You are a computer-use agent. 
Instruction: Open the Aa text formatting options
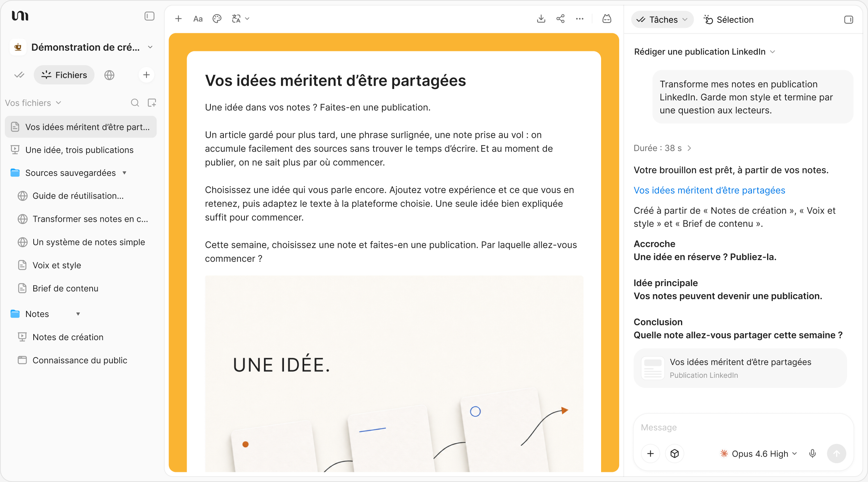[x=198, y=19]
